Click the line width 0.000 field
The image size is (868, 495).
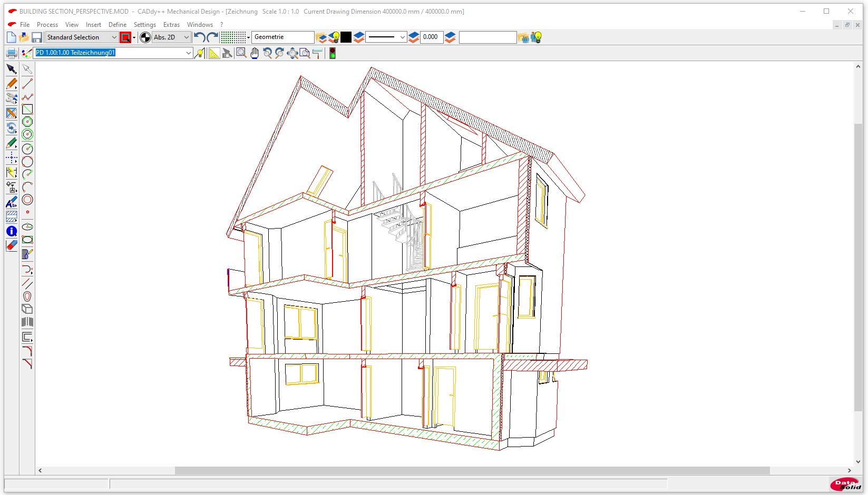click(431, 37)
